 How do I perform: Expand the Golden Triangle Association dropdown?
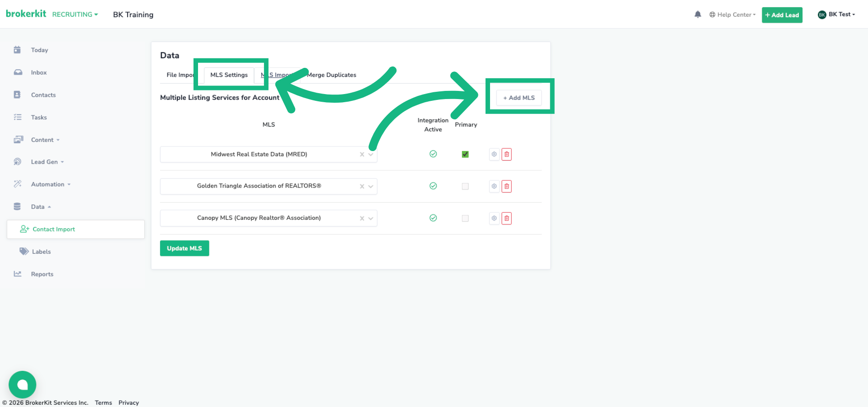[x=371, y=186]
